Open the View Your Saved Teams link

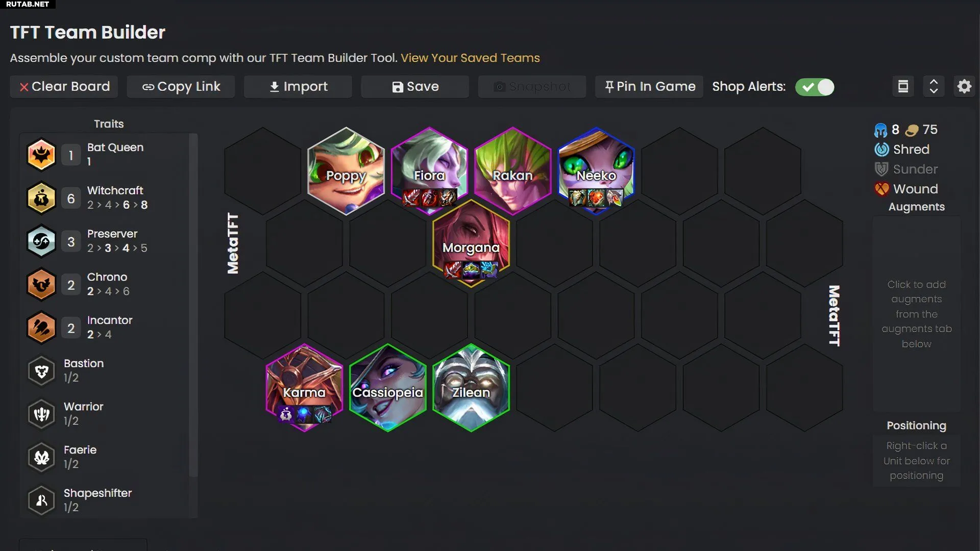tap(470, 58)
